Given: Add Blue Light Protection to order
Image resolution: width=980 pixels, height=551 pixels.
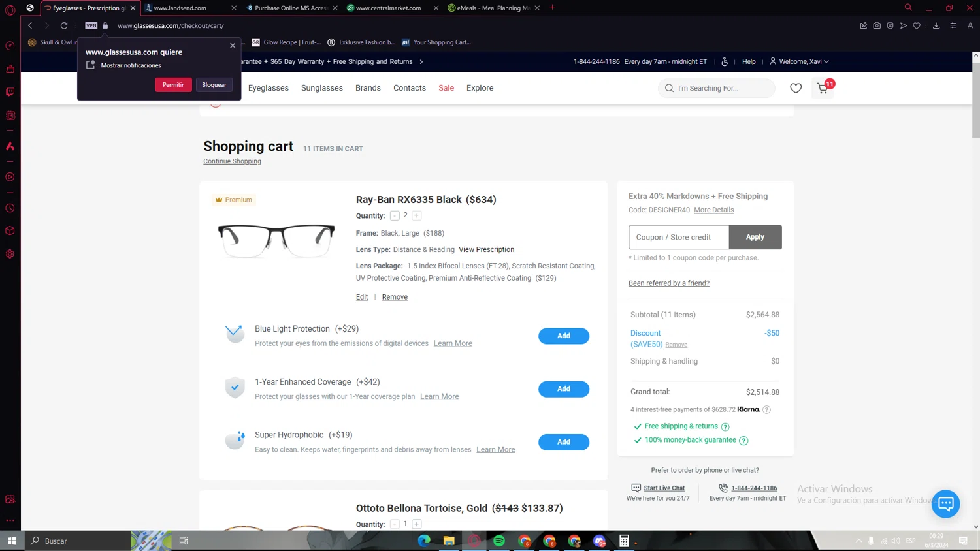Looking at the screenshot, I should pos(564,336).
